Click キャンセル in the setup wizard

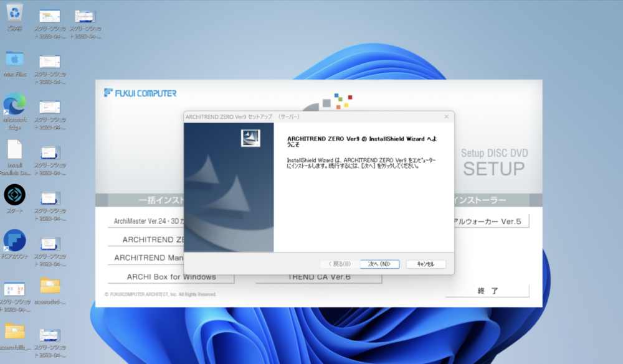pos(426,264)
